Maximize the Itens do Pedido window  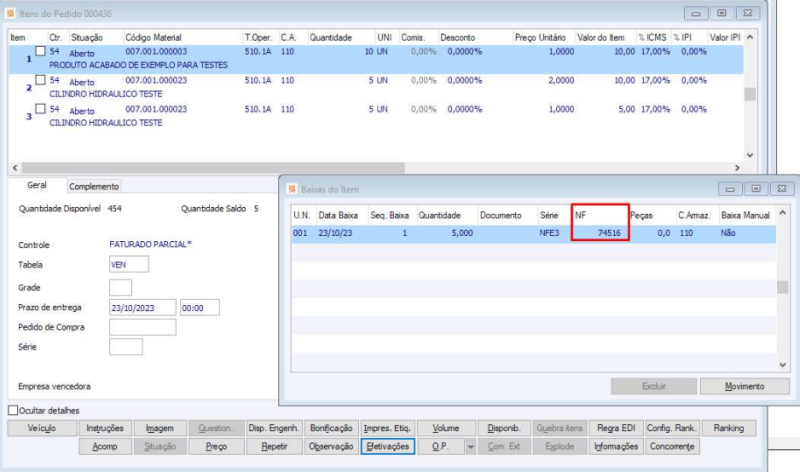[721, 13]
